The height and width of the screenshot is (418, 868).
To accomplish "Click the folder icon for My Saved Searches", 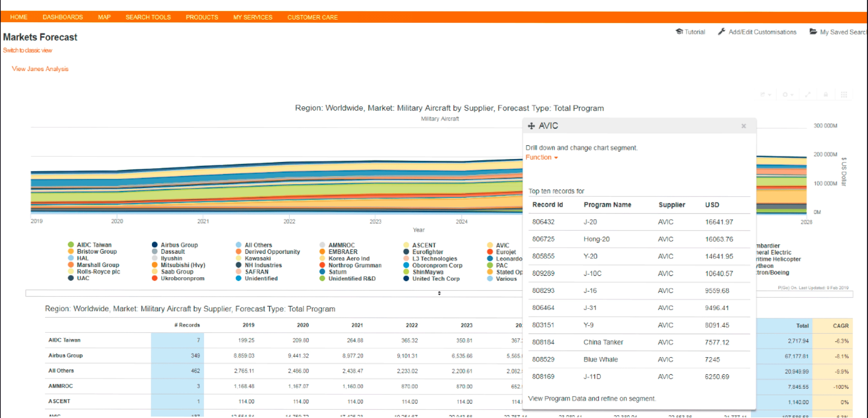I will coord(813,31).
